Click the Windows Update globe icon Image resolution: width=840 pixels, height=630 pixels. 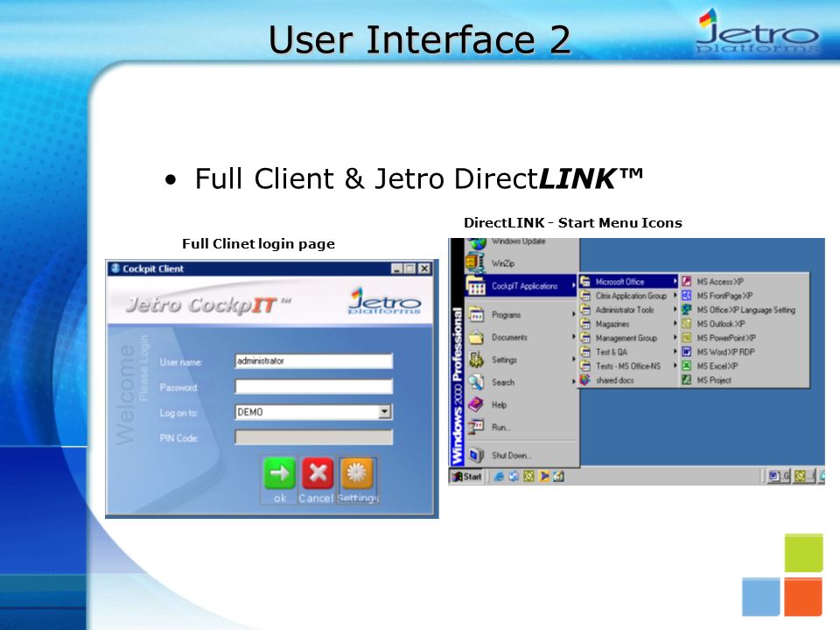476,242
